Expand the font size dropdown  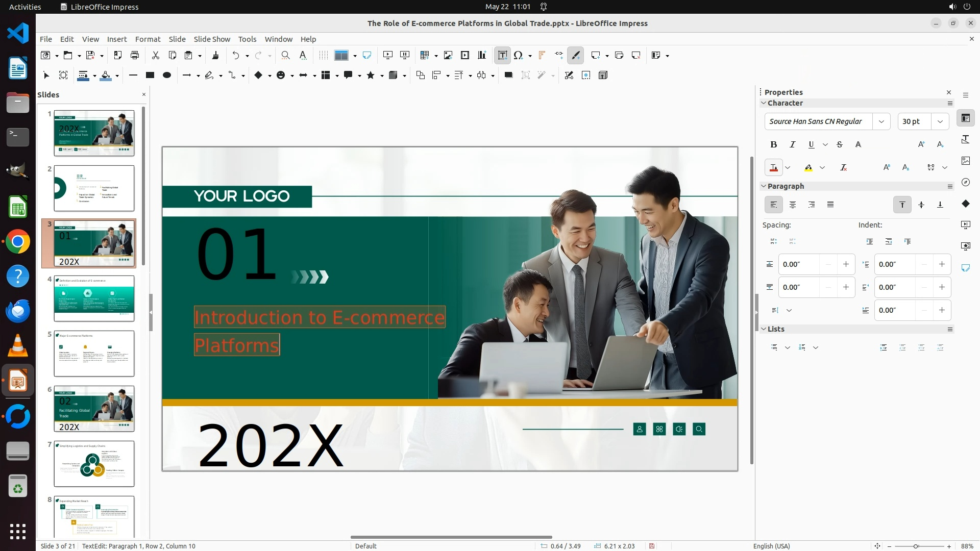click(940, 121)
